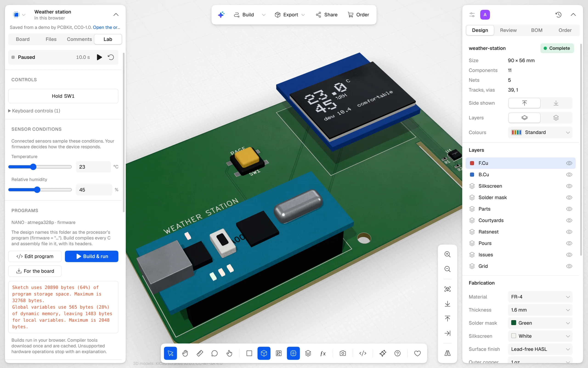Switch to the Files tab
Viewport: 588px width, 368px height.
51,39
